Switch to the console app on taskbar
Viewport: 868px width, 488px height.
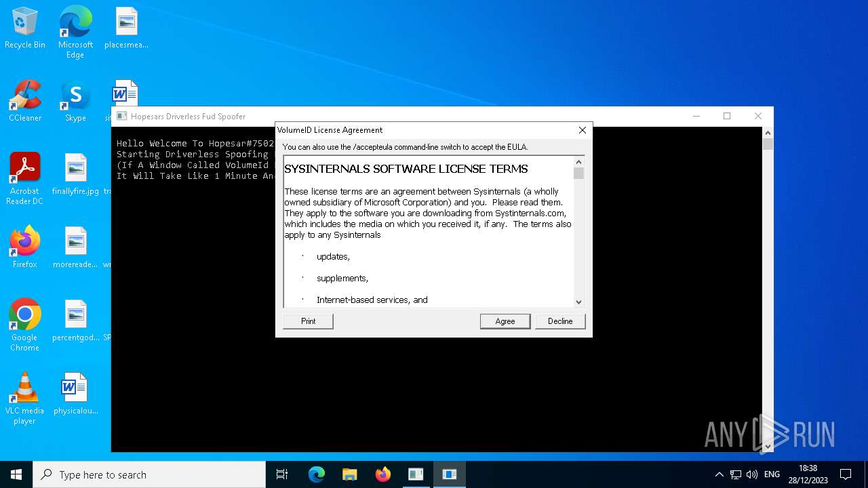click(x=416, y=474)
